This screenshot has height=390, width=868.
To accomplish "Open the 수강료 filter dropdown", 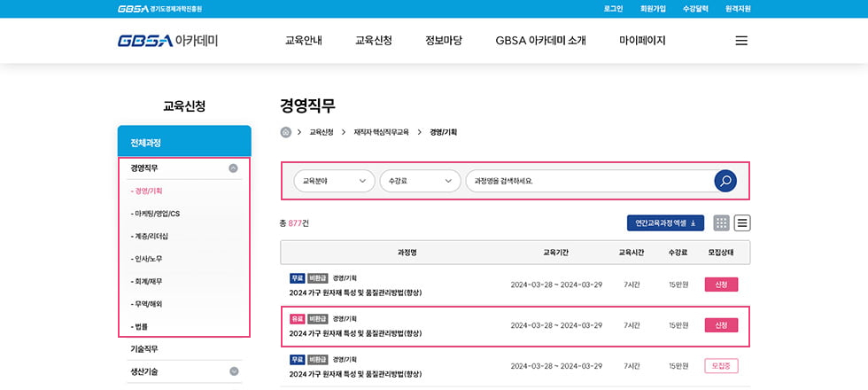I will (x=420, y=181).
